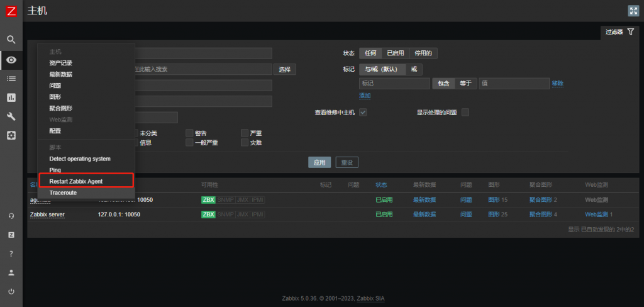Check the 未分类 severity checkbox
Image resolution: width=644 pixels, height=307 pixels.
tap(136, 133)
